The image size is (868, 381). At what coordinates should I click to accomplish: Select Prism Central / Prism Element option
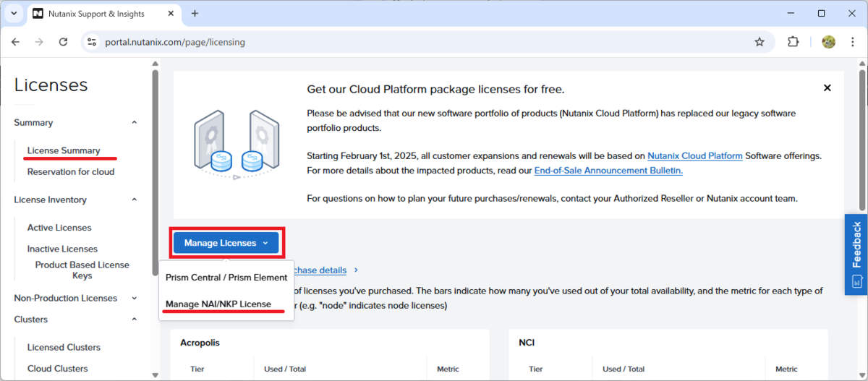[226, 277]
